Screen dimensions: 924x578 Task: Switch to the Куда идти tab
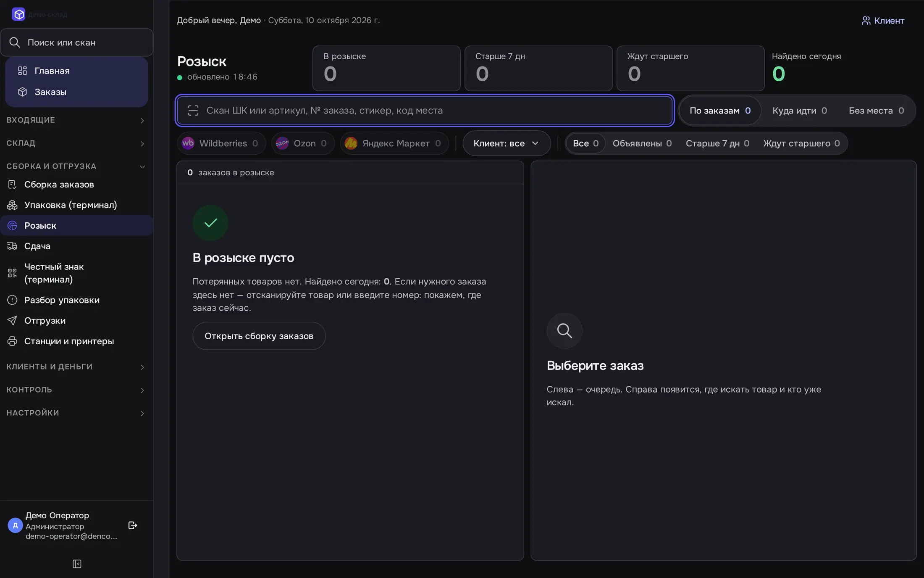799,111
